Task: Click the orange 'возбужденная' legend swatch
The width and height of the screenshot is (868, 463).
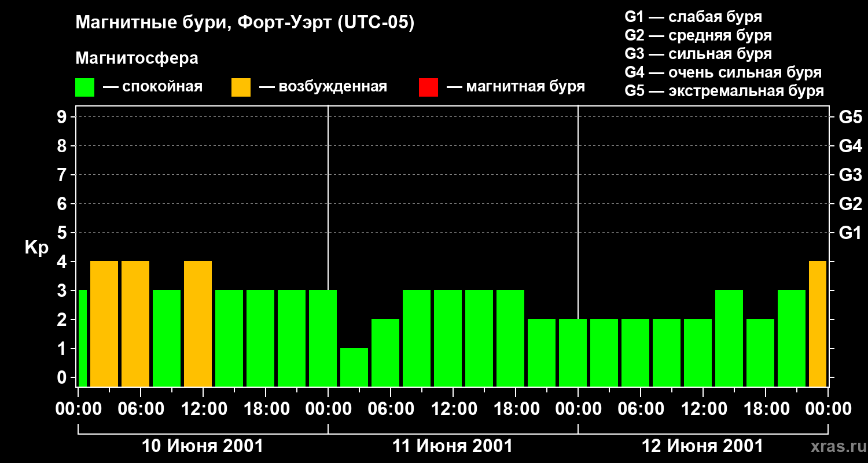Action: [241, 87]
